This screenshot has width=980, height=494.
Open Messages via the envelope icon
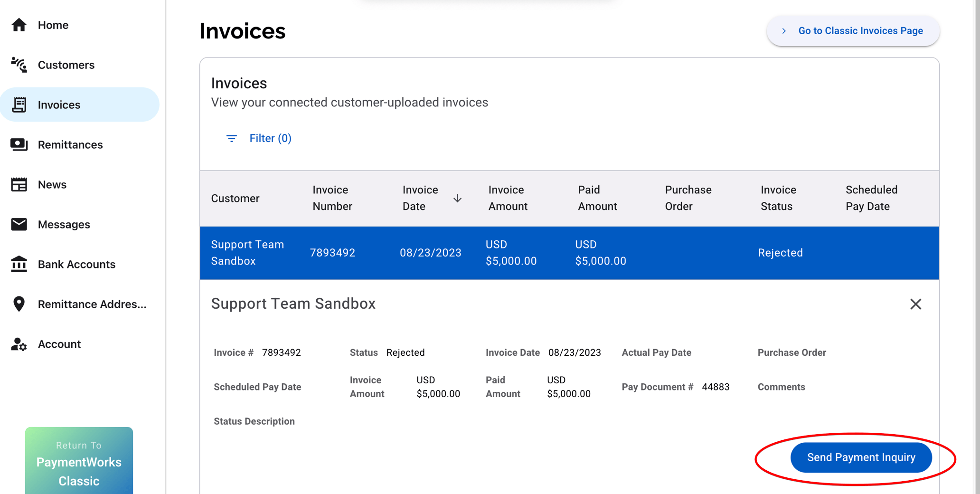click(x=19, y=224)
